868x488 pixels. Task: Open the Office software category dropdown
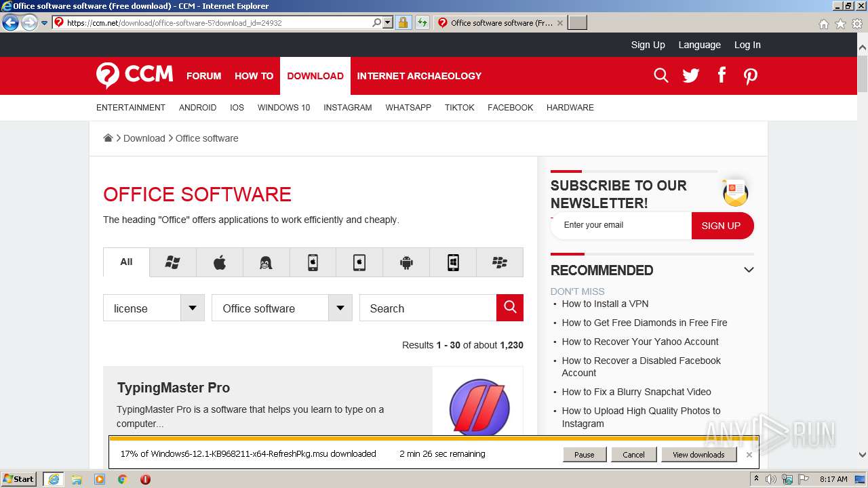pyautogui.click(x=281, y=308)
